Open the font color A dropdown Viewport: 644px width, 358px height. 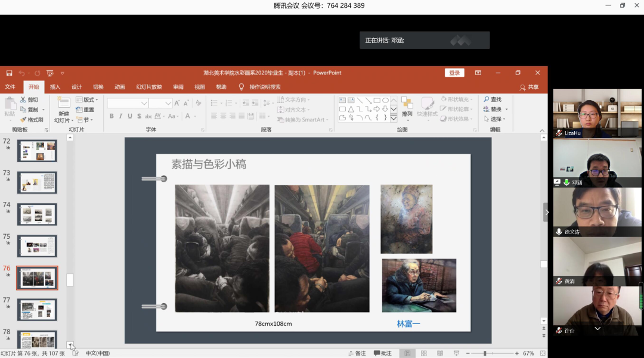[194, 117]
